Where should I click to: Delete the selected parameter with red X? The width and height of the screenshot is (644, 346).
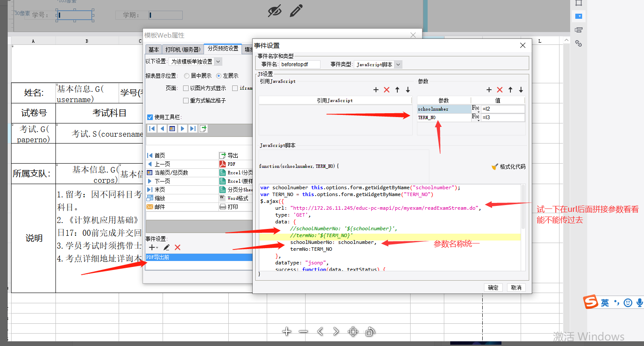500,90
